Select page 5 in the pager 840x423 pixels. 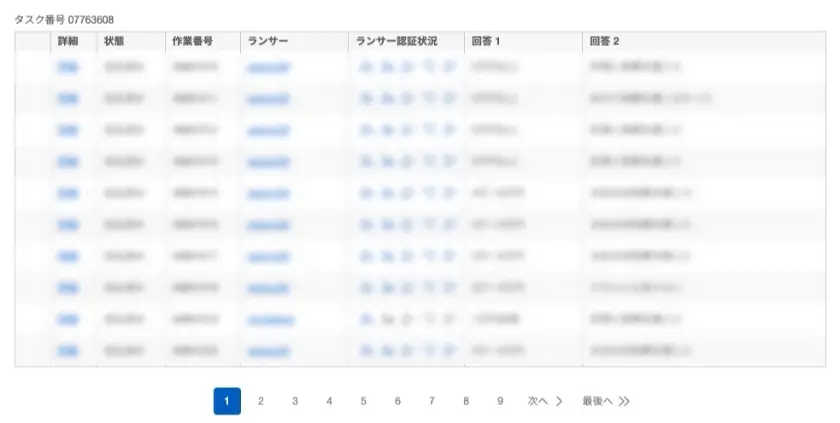(x=363, y=401)
